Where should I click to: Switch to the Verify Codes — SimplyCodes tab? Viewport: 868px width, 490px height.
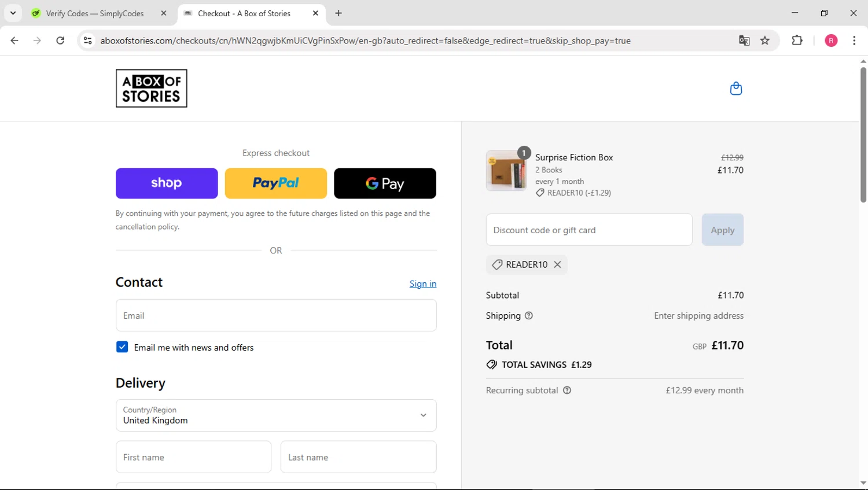94,13
